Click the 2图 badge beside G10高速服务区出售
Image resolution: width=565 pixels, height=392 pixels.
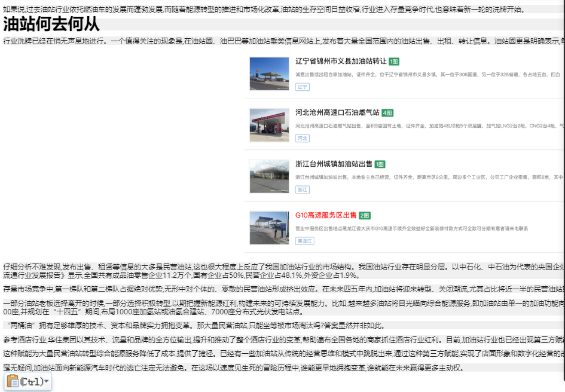coord(364,212)
